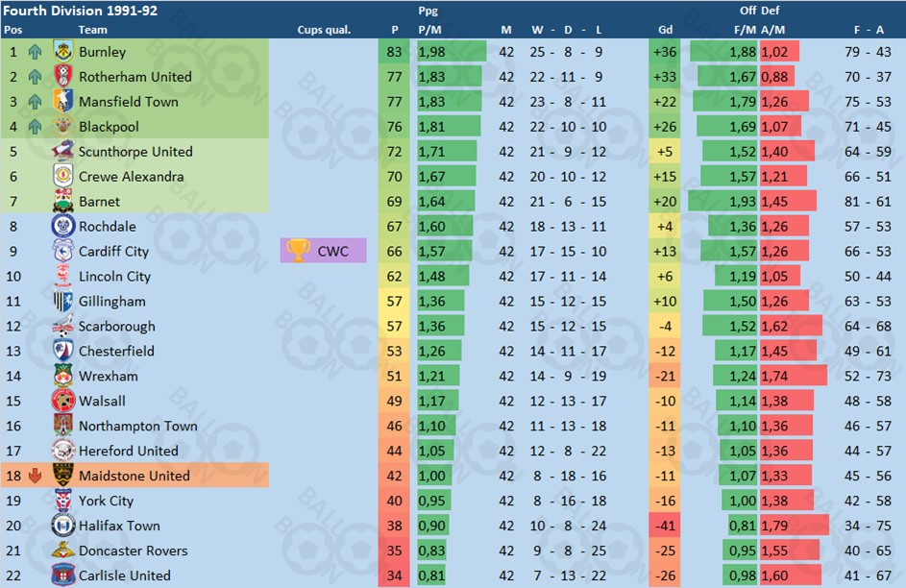Click Maidstone United's red relegation arrow
This screenshot has width=906, height=588.
tap(36, 476)
